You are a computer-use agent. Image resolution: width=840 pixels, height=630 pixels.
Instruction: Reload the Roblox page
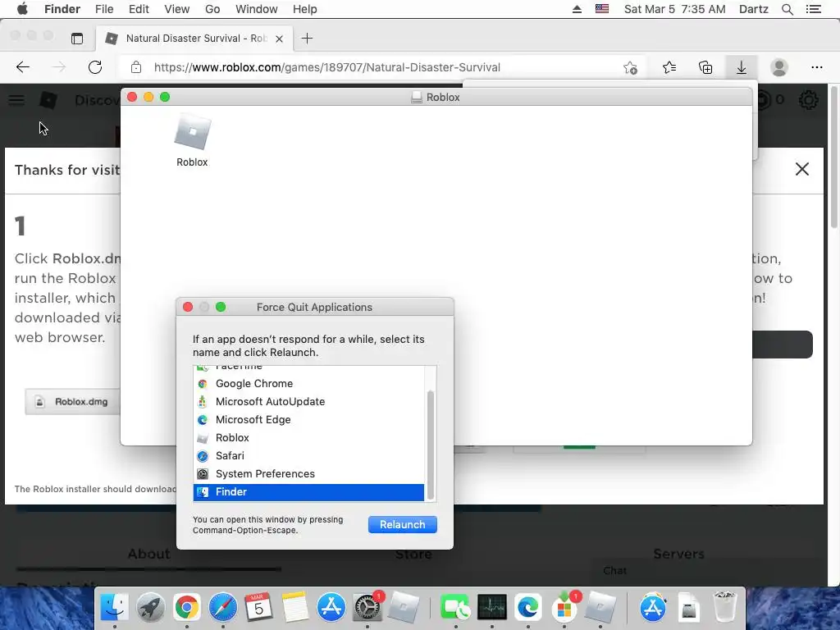point(95,67)
